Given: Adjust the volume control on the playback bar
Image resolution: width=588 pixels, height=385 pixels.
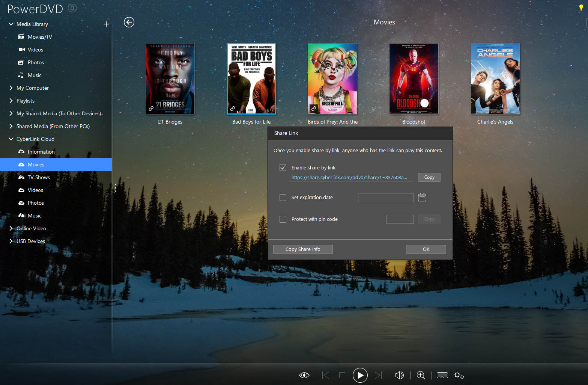Looking at the screenshot, I should point(399,375).
